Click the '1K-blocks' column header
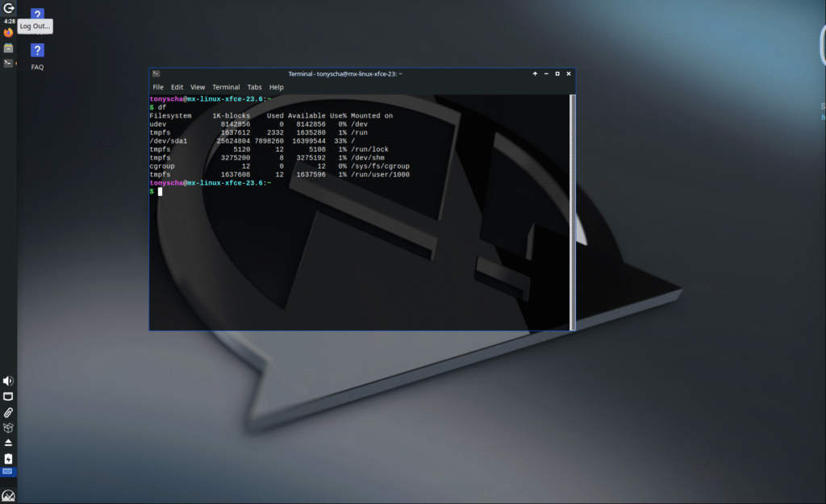This screenshot has height=504, width=826. [232, 116]
